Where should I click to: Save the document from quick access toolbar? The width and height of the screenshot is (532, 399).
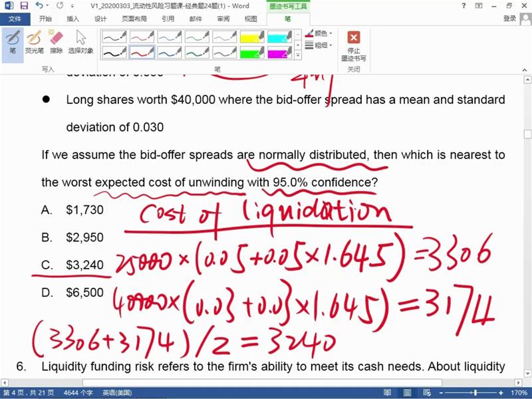tap(24, 5)
